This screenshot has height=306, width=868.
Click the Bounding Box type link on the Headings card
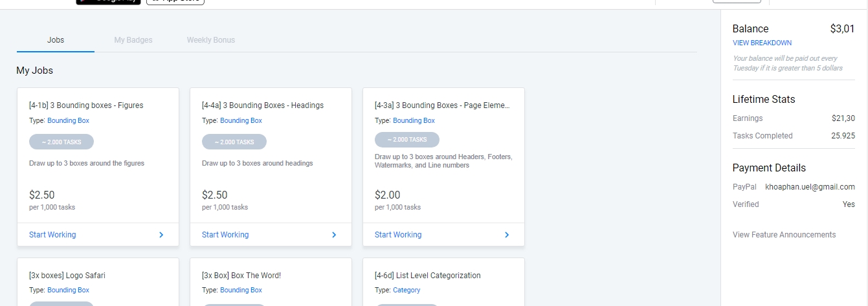click(x=241, y=121)
